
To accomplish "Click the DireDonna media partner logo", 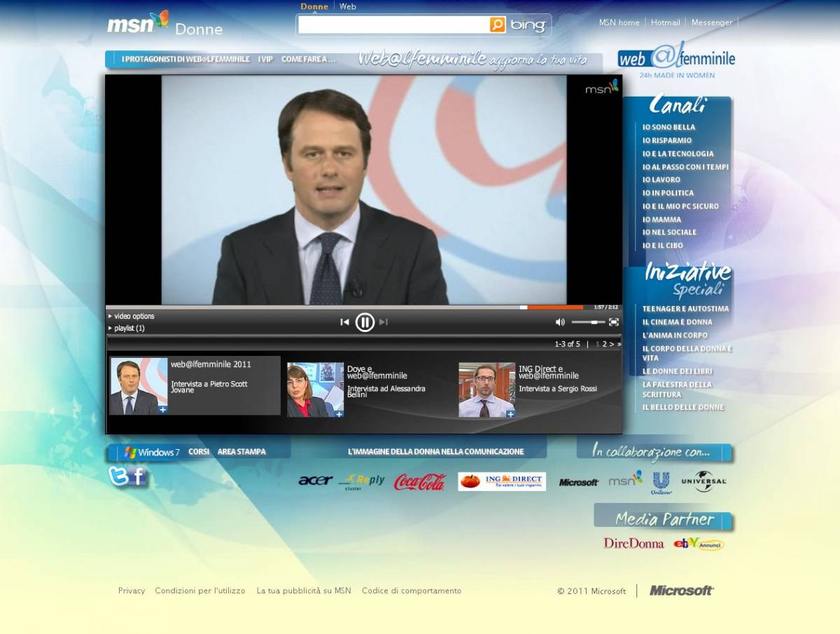I will [x=633, y=543].
